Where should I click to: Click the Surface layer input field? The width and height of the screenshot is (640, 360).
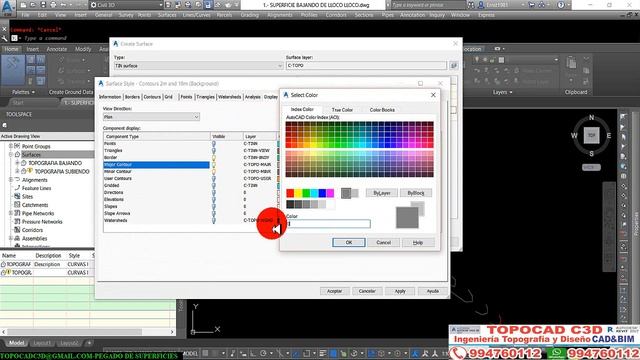366,65
